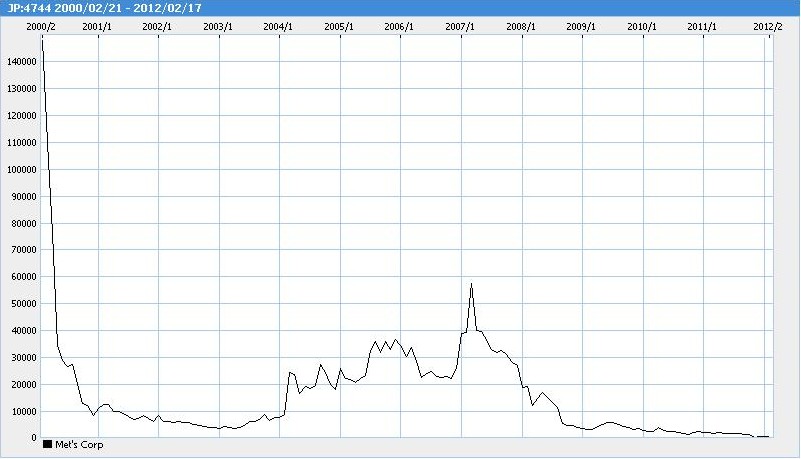Select the Met's Corp legend label

pyautogui.click(x=79, y=445)
